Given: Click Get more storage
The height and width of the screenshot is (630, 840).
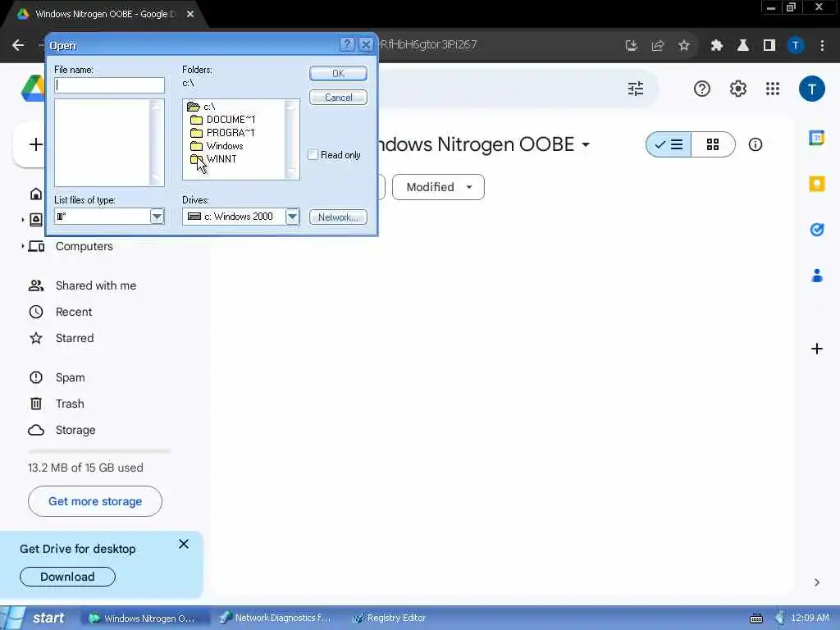Looking at the screenshot, I should point(95,501).
